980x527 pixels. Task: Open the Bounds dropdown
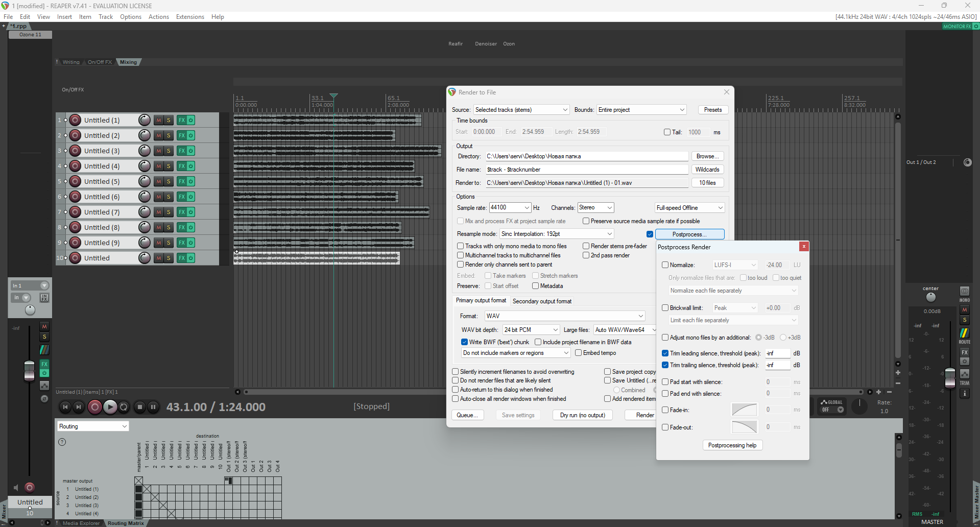(x=641, y=110)
